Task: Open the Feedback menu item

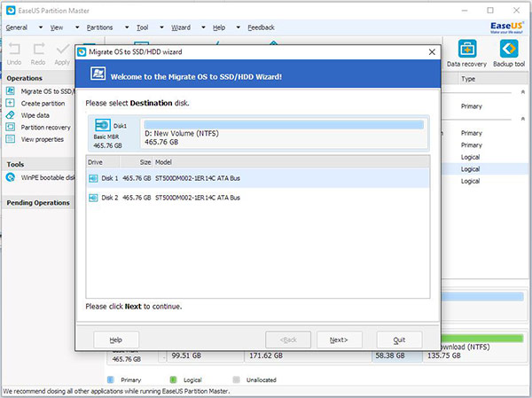Action: 261,27
